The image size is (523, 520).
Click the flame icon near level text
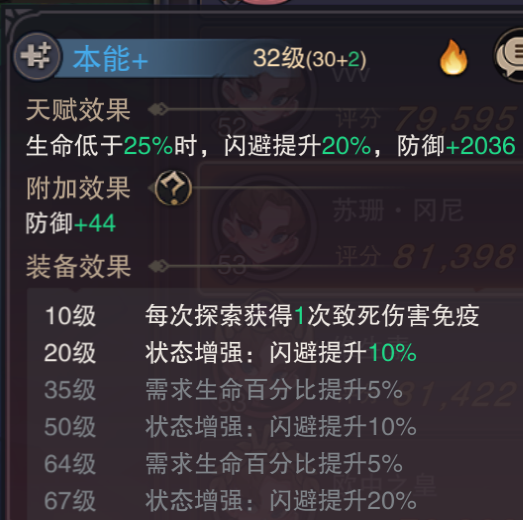point(453,57)
